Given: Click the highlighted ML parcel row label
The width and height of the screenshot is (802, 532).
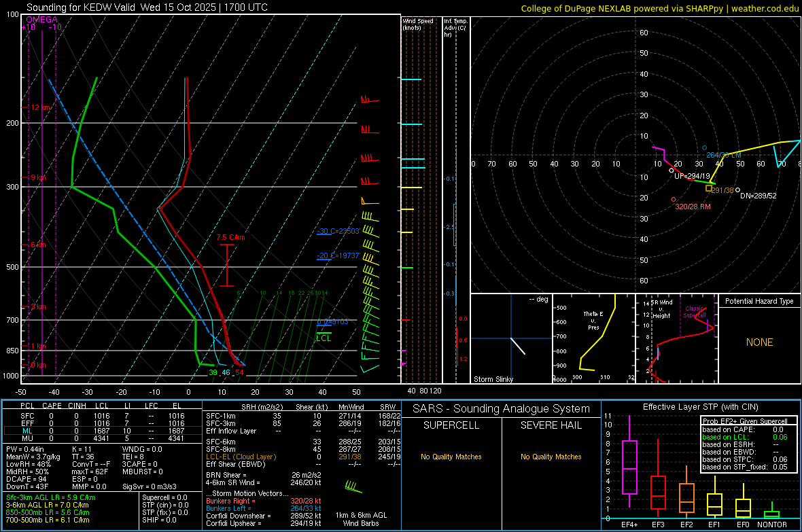Looking at the screenshot, I should tap(27, 431).
